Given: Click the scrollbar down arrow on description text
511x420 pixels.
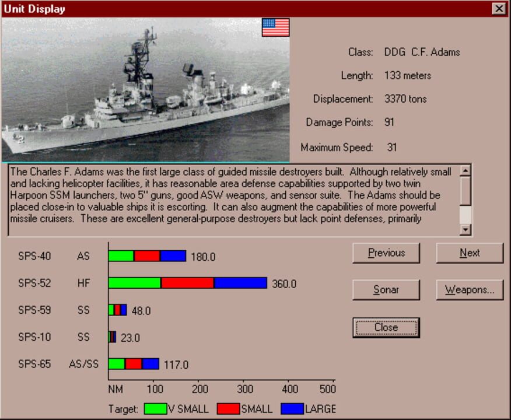Looking at the screenshot, I should coord(465,228).
